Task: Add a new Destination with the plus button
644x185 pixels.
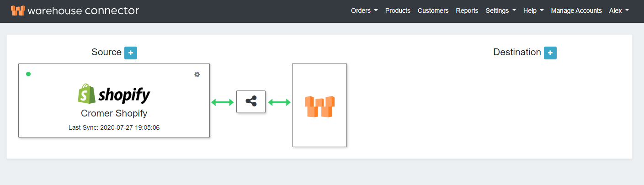Action: point(550,53)
